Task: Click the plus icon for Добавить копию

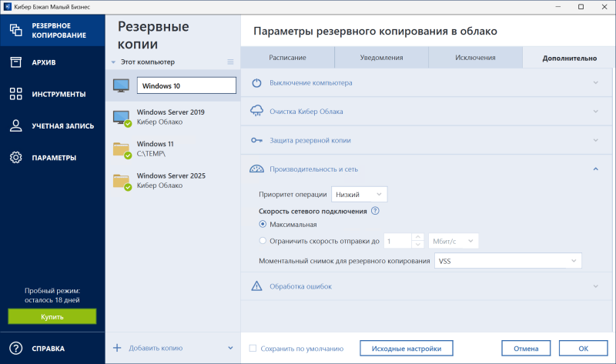Action: (x=117, y=348)
